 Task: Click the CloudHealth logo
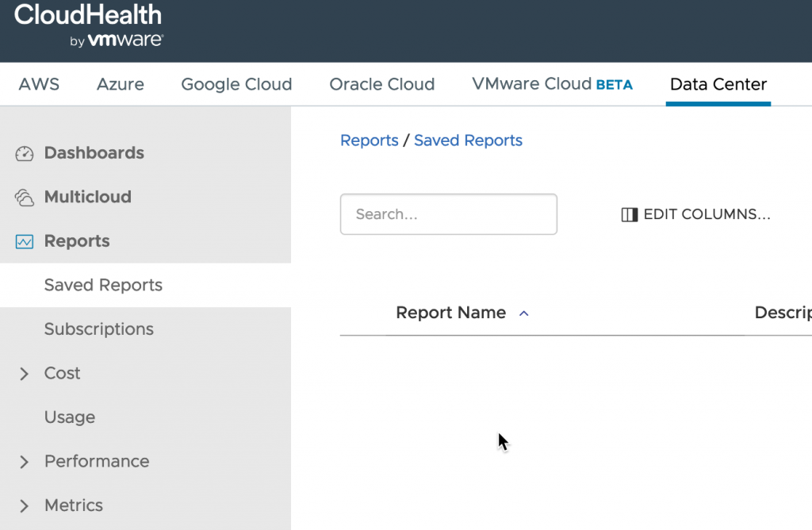[x=87, y=14]
